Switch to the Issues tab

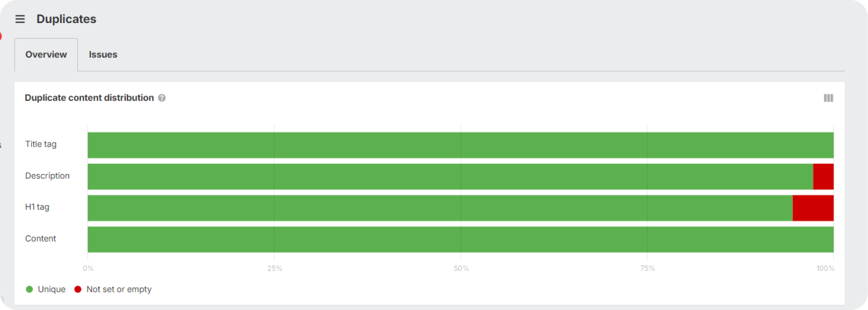[x=103, y=55]
